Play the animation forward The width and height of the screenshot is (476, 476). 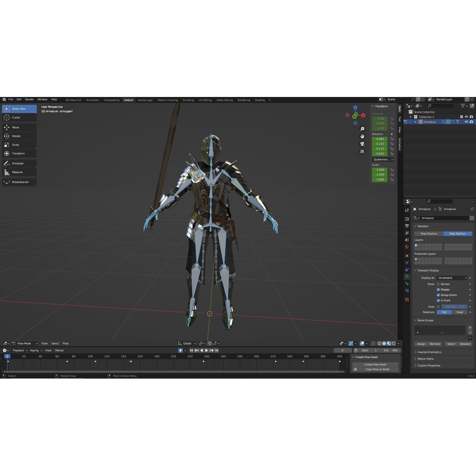206,350
